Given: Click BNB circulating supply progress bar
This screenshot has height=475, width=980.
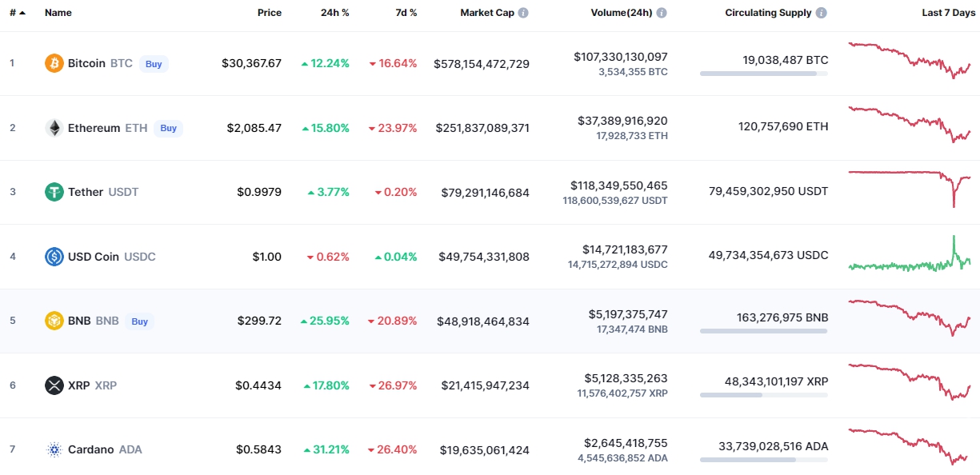Looking at the screenshot, I should point(764,331).
